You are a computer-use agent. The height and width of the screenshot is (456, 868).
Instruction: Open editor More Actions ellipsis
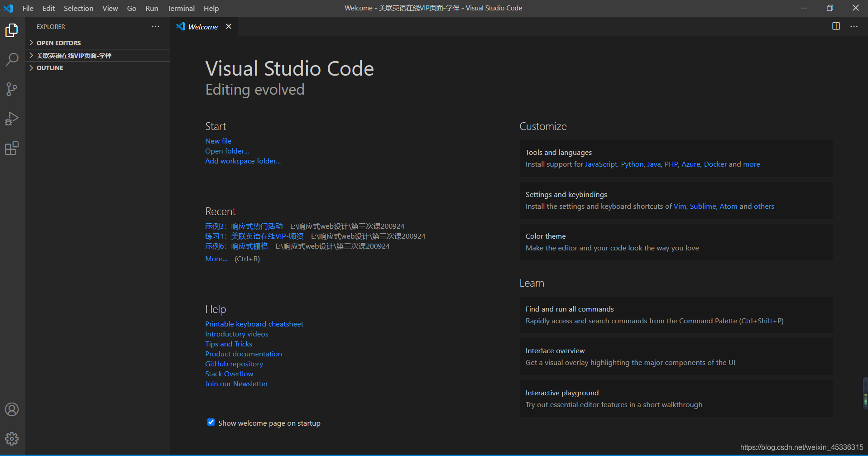[854, 26]
